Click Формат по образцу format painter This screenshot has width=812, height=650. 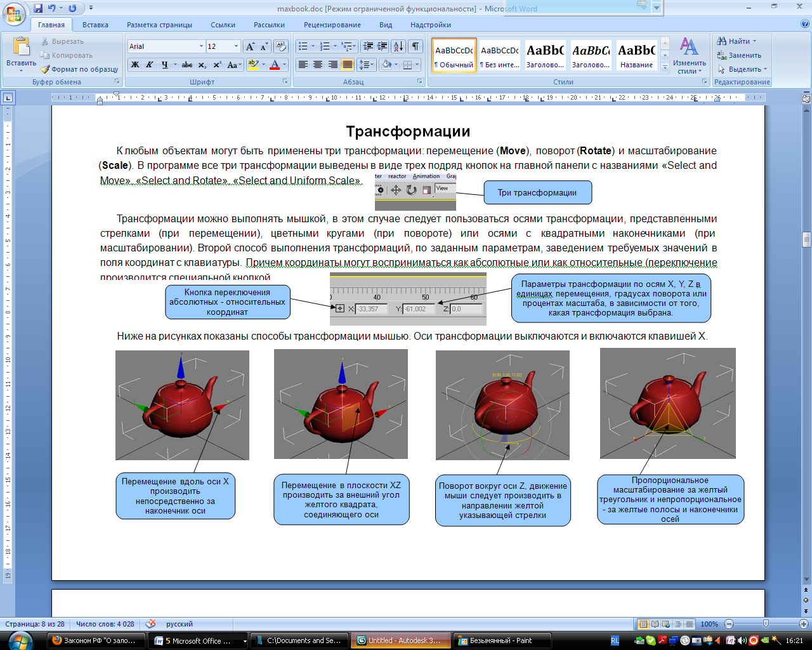tap(80, 69)
